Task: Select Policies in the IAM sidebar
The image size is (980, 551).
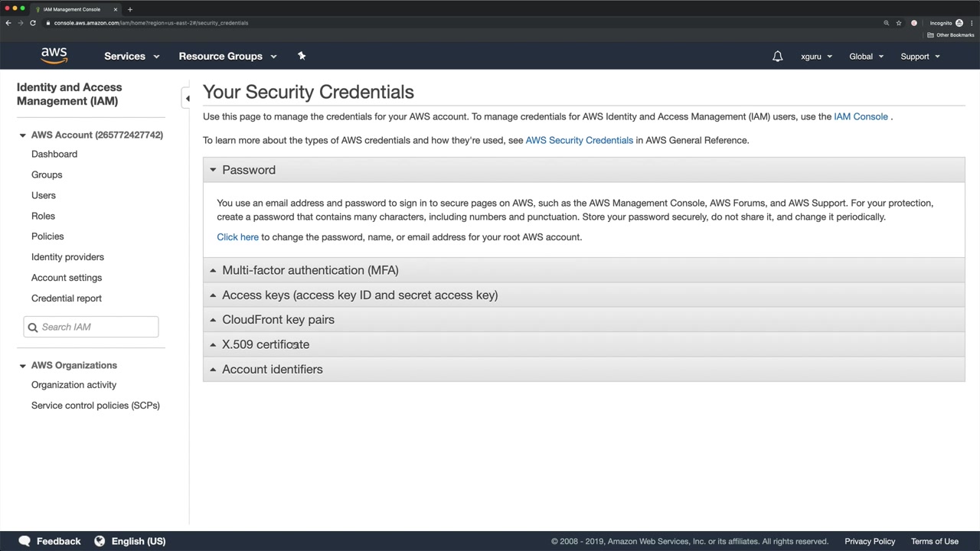Action: click(47, 236)
